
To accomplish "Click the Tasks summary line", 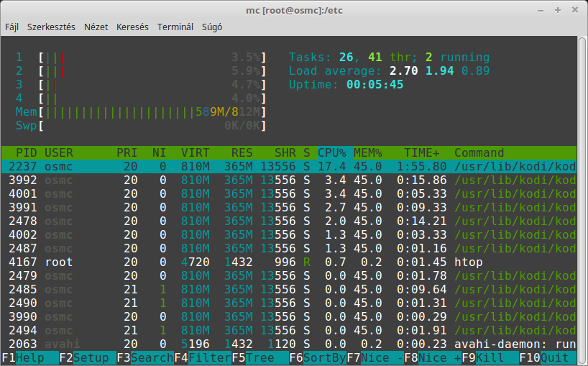I will [390, 58].
